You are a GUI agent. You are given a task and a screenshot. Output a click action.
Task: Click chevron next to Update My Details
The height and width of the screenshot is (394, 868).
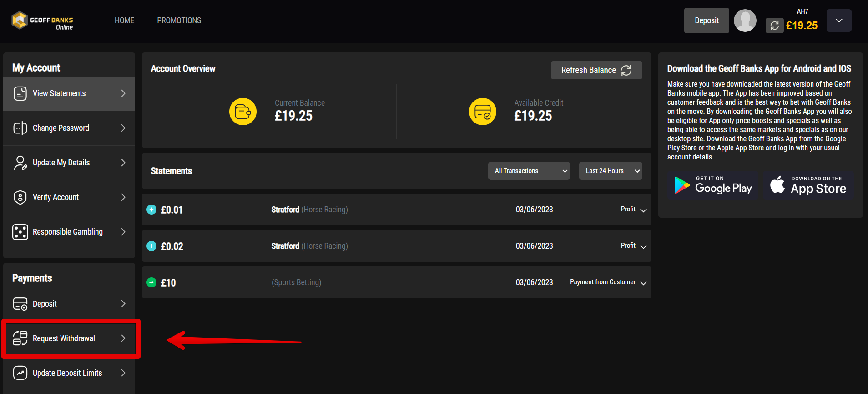pos(123,163)
